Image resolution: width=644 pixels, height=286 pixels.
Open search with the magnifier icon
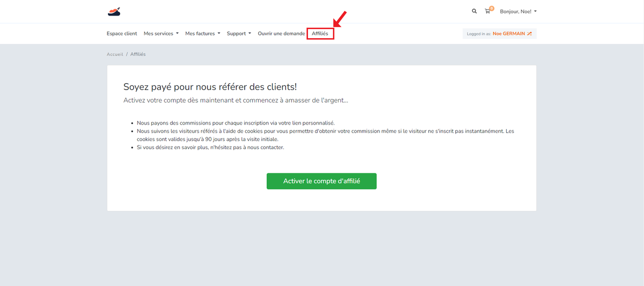pyautogui.click(x=474, y=11)
